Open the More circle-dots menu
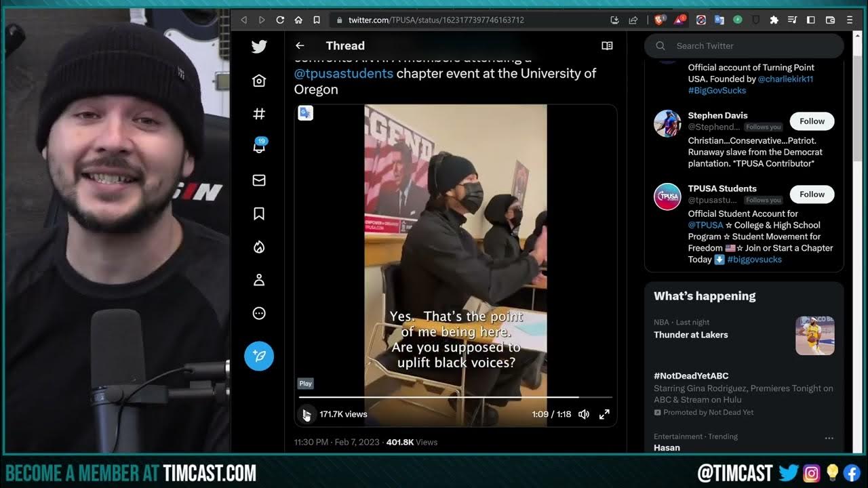Viewport: 868px width, 488px height. click(x=259, y=313)
